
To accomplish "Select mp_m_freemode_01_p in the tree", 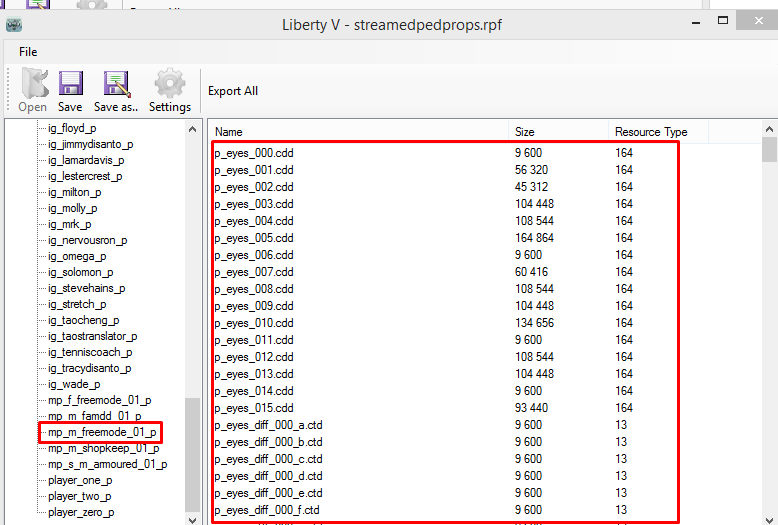I will (102, 432).
